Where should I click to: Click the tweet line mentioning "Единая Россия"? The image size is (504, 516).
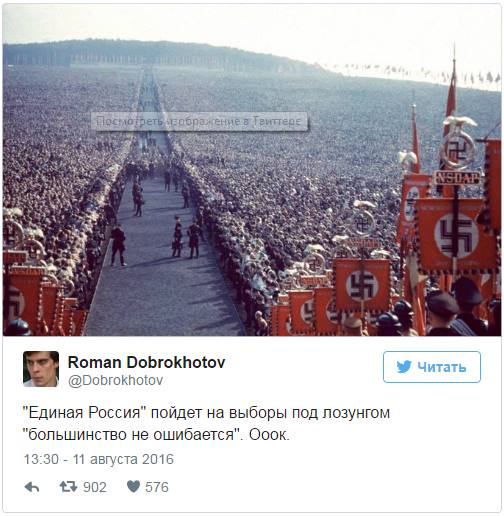[x=206, y=413]
